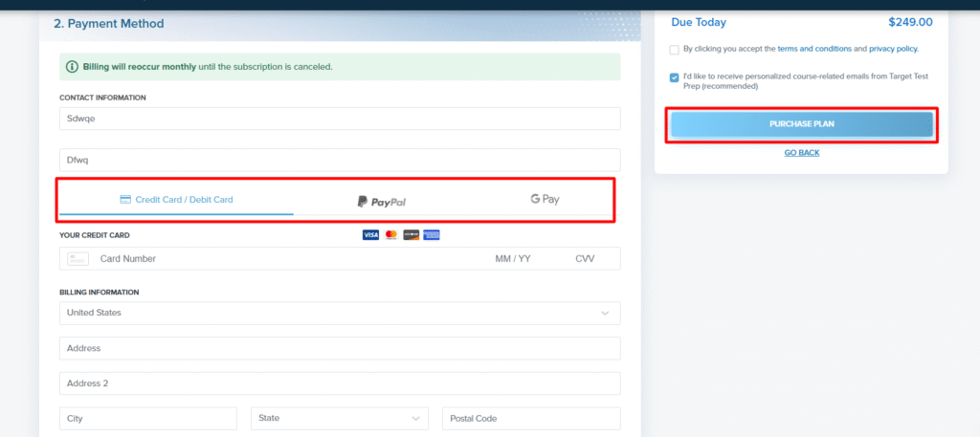Open the privacy policy link
980x437 pixels.
(893, 48)
